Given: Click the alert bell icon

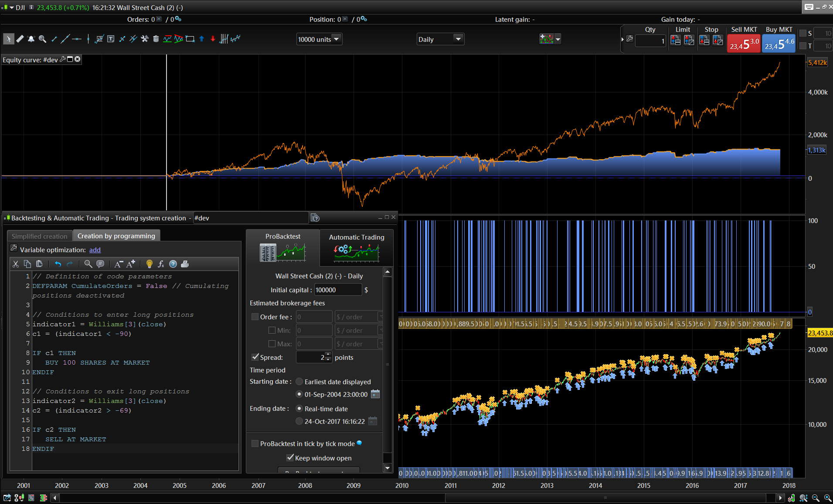Looking at the screenshot, I should (31, 39).
